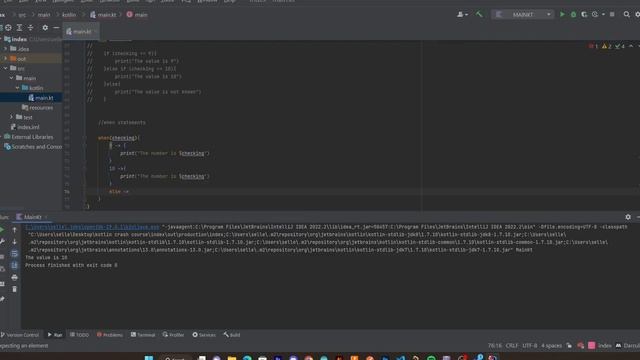Click the main function breadcrumb
640x360 pixels.
[137, 15]
